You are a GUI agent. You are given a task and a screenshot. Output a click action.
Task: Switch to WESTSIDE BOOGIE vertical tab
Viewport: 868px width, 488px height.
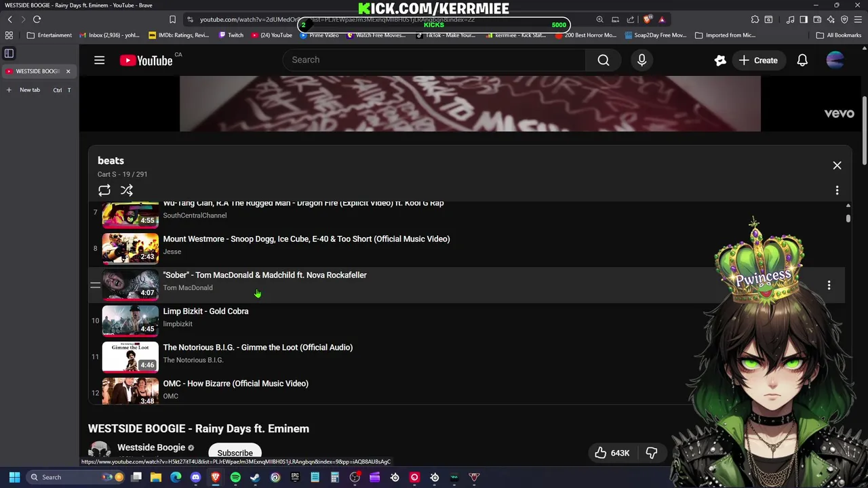point(34,71)
